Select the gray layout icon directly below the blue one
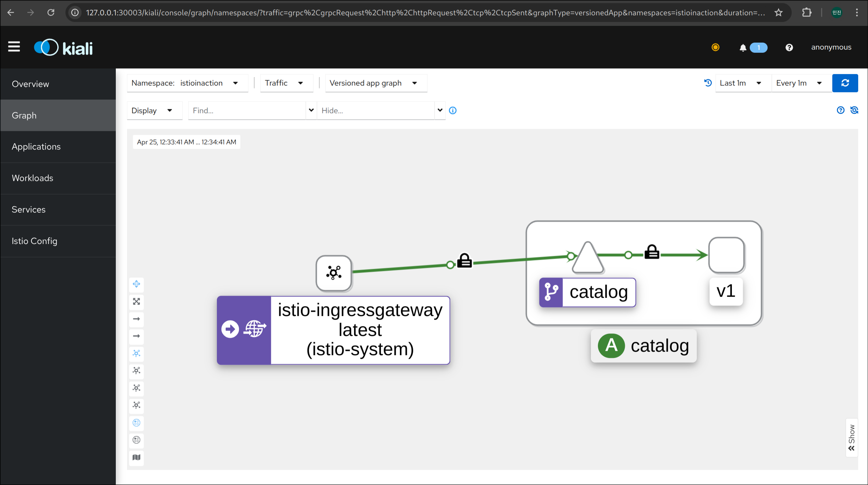 pos(136,371)
